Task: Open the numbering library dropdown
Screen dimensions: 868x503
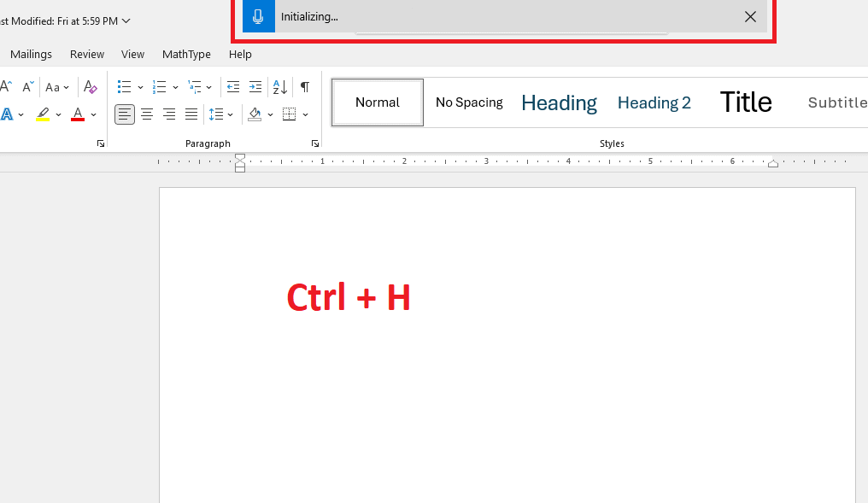Action: pyautogui.click(x=175, y=87)
